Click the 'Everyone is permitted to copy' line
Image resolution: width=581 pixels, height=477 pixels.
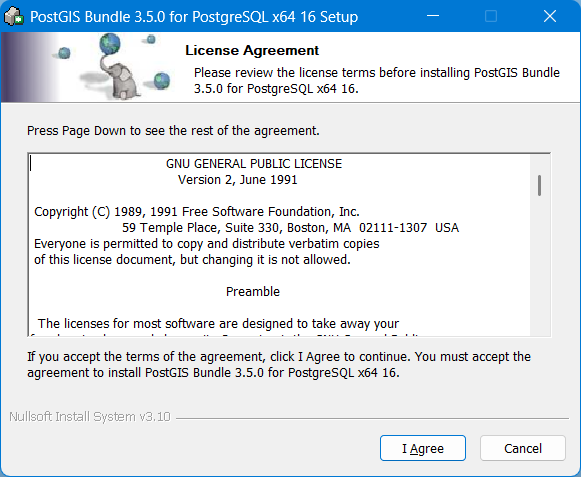[207, 244]
